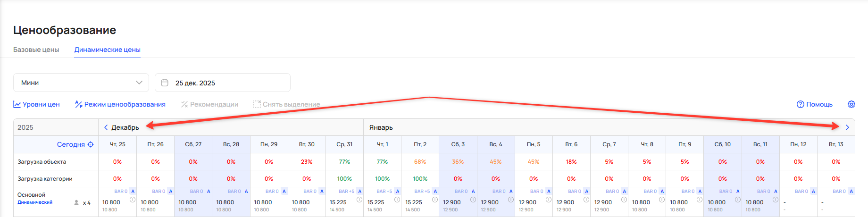Click info icon in Чт, 25 price cell
The width and height of the screenshot is (868, 217).
point(133,200)
